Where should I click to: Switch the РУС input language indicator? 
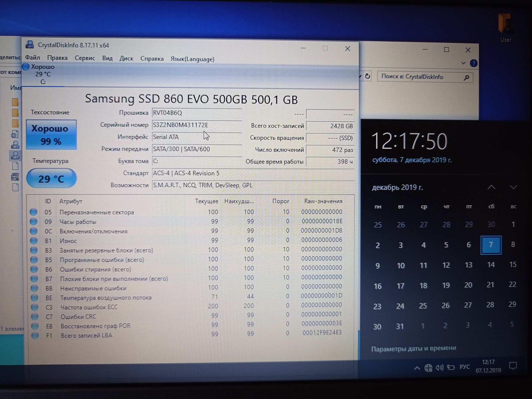point(465,367)
